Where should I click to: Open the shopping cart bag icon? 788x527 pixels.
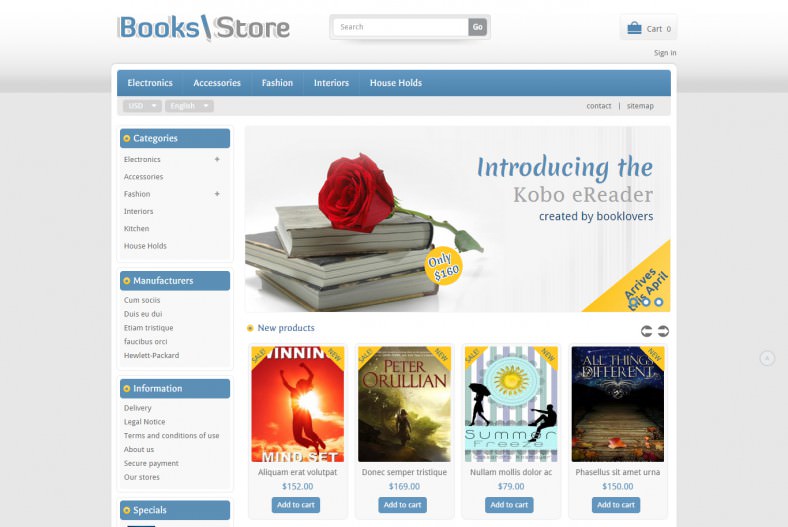[x=634, y=28]
